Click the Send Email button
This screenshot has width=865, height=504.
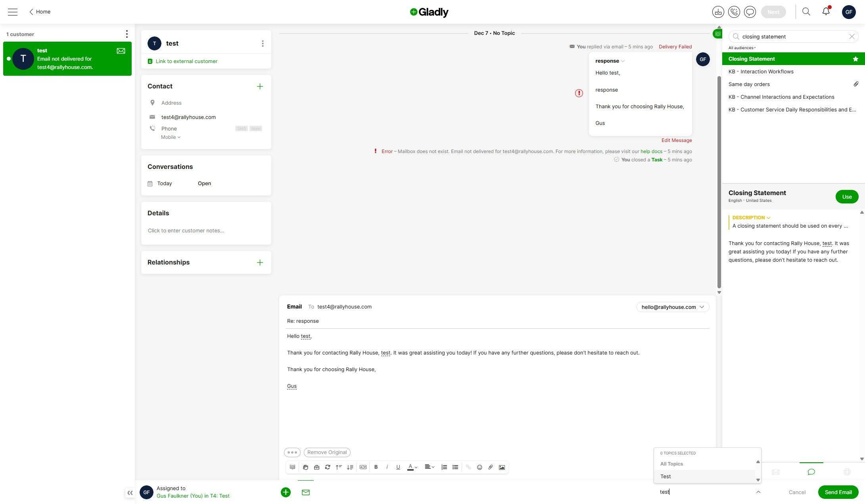pyautogui.click(x=838, y=492)
